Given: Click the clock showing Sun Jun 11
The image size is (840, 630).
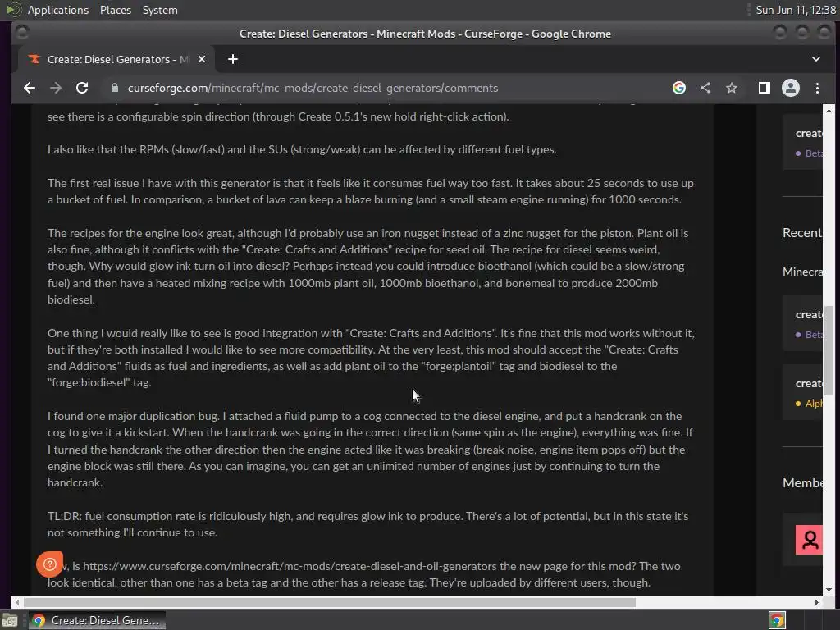Looking at the screenshot, I should coord(796,10).
